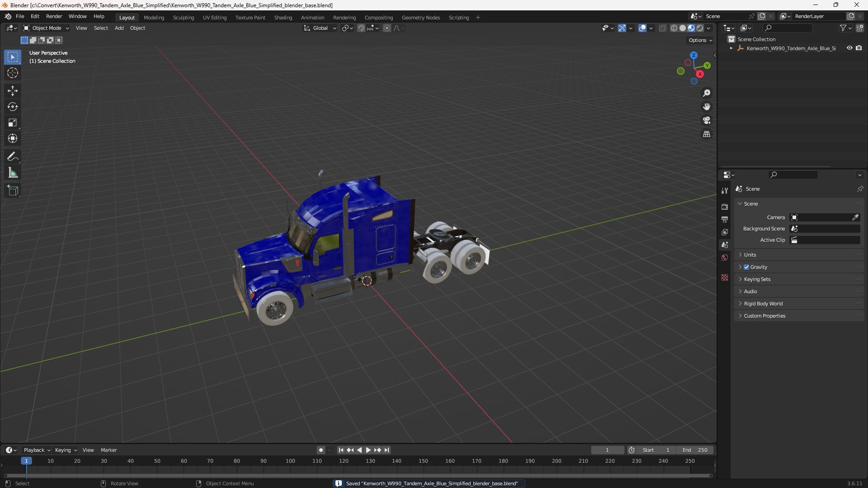Choose the Rotate tool
The width and height of the screenshot is (868, 488).
pyautogui.click(x=13, y=107)
